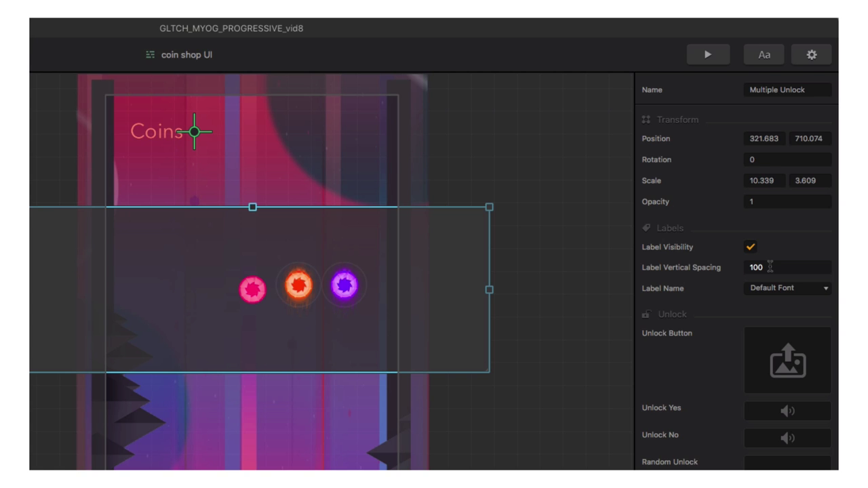Click the Label Vertical Spacing field
868x488 pixels.
[787, 267]
